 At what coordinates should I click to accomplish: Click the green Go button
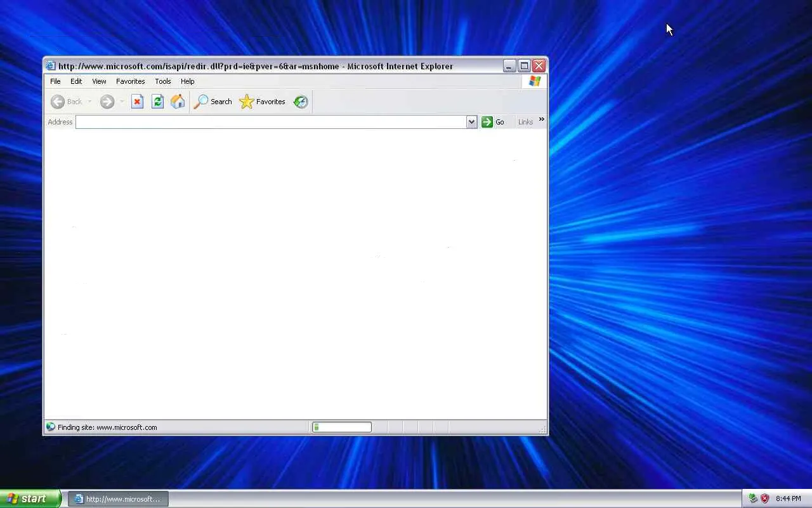pos(493,122)
